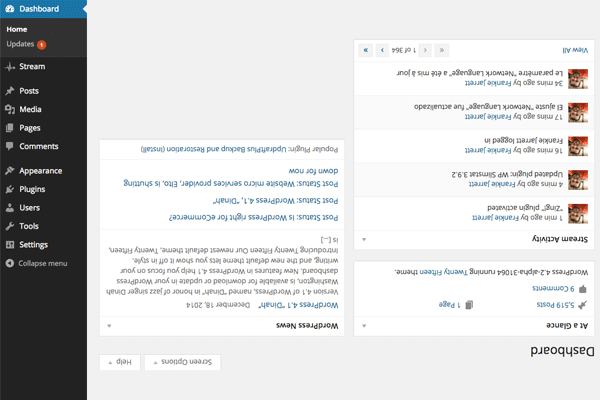Open the 5,519 Posts link
600x400 pixels.
(556, 305)
